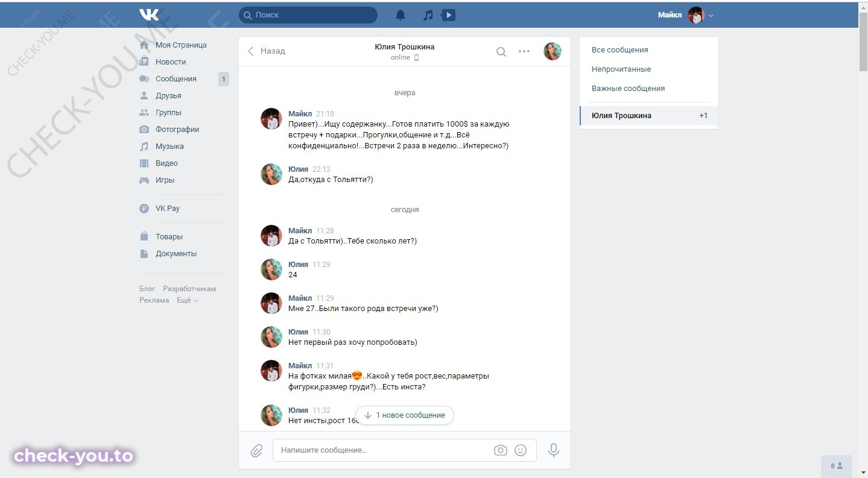Click the film icon beside Видео
The image size is (868, 478).
(x=144, y=163)
